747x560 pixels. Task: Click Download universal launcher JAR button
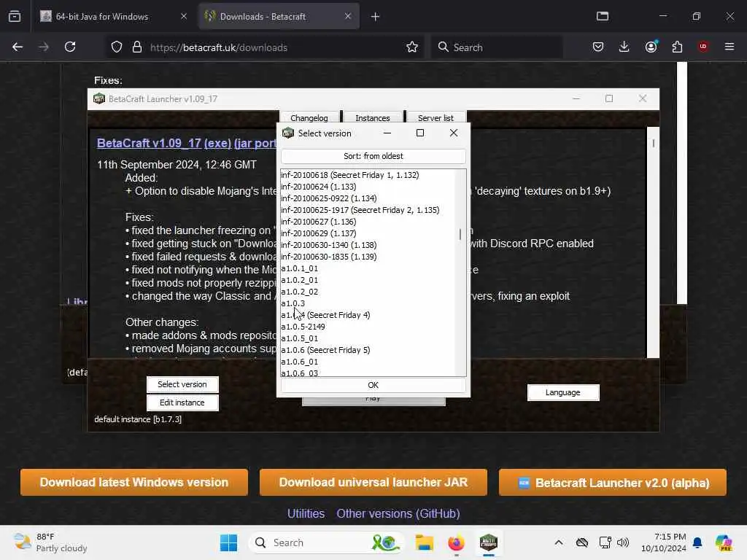pos(373,483)
